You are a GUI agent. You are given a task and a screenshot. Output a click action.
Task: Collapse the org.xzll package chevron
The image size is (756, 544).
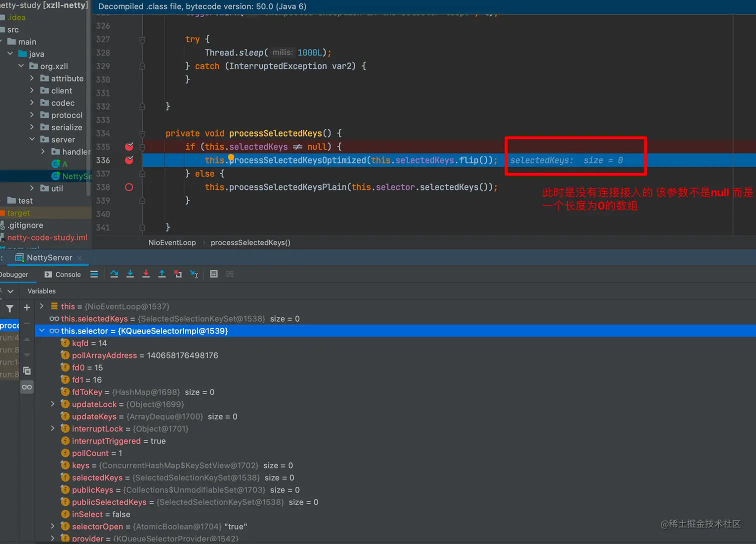[21, 66]
